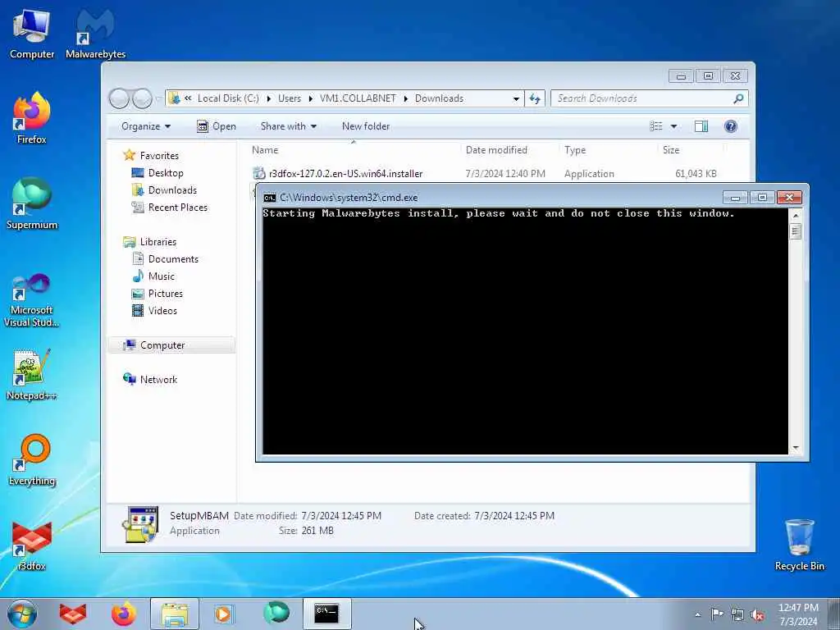Open the Music library
840x630 pixels.
[161, 276]
